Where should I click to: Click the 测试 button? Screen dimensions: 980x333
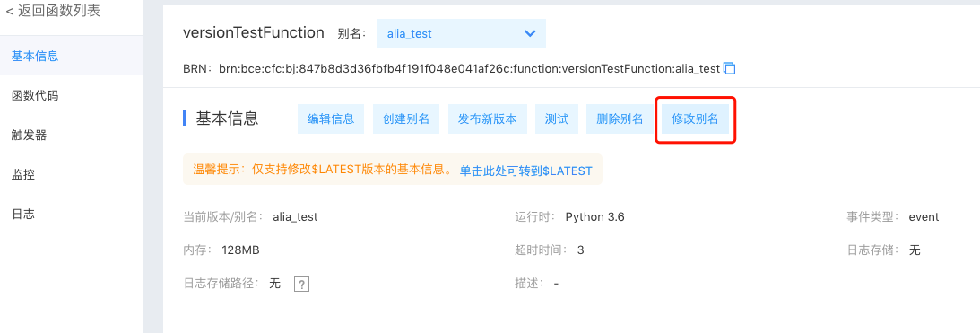(x=556, y=118)
